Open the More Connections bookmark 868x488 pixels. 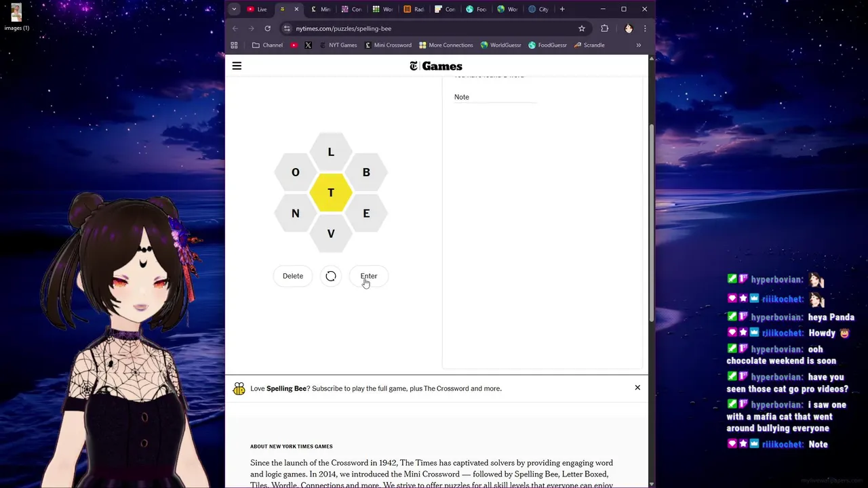click(x=446, y=45)
